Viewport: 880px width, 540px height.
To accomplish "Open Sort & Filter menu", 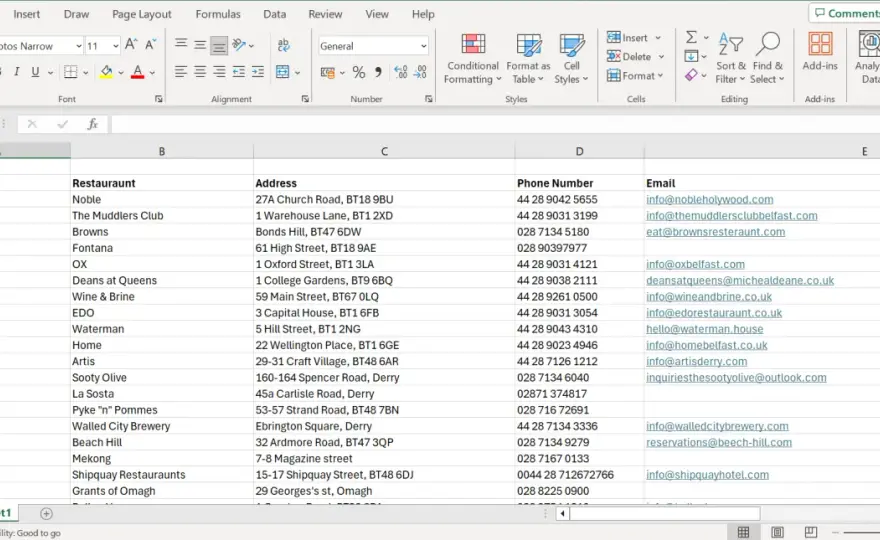I will tap(731, 58).
